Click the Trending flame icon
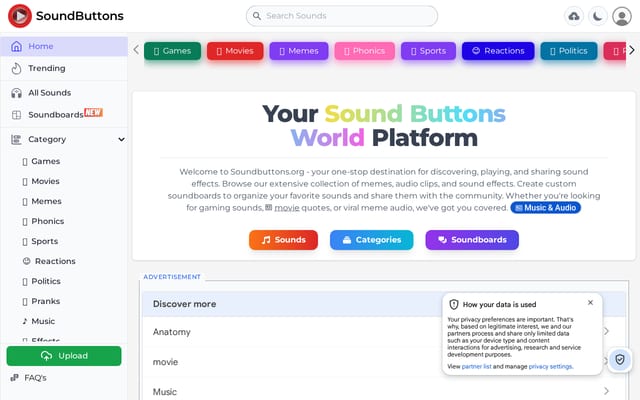Image resolution: width=640 pixels, height=400 pixels. tap(16, 69)
